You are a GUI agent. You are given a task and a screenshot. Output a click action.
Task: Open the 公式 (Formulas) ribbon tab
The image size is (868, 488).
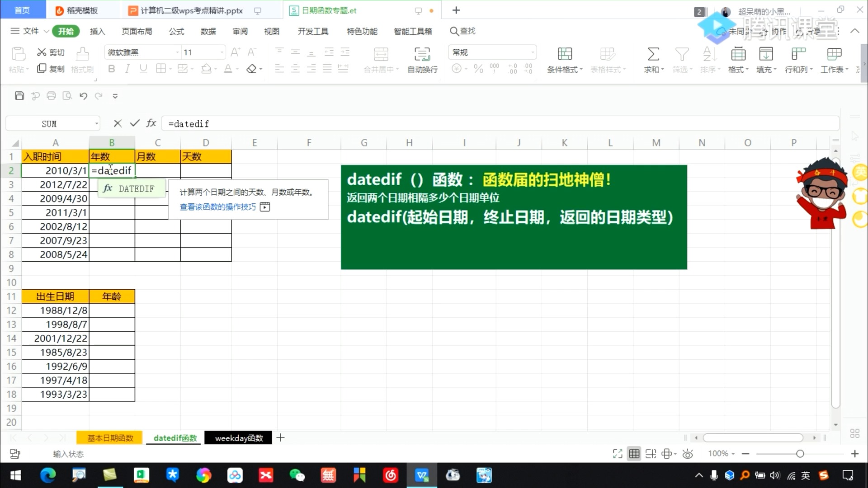[176, 31]
